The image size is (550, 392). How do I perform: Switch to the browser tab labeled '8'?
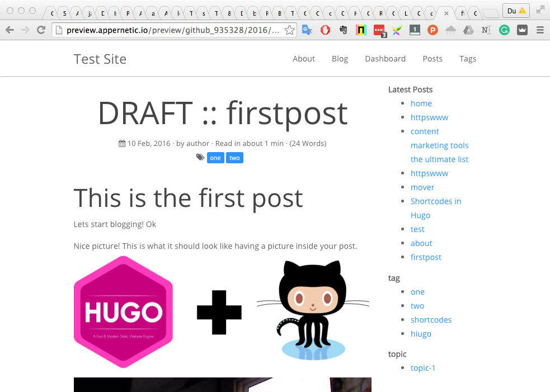click(x=229, y=13)
